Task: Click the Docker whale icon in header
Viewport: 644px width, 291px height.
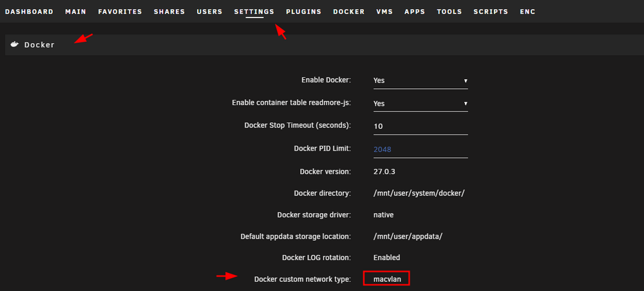Action: pyautogui.click(x=14, y=44)
